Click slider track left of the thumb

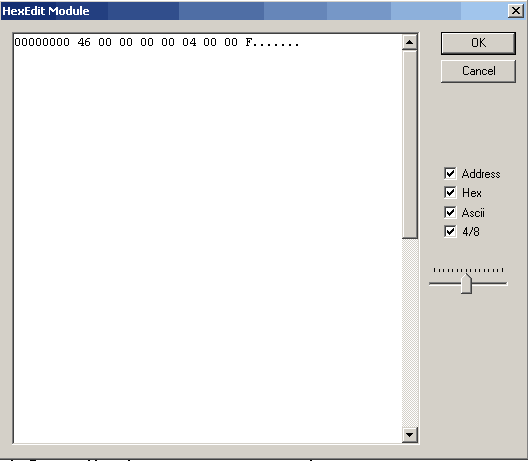click(445, 283)
